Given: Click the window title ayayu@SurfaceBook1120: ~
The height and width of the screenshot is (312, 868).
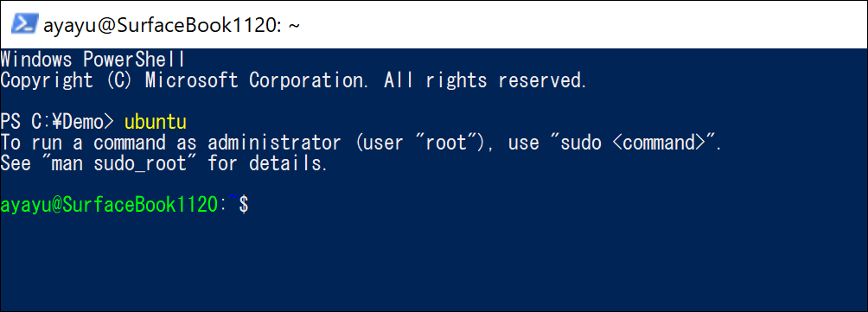Looking at the screenshot, I should click(x=171, y=25).
